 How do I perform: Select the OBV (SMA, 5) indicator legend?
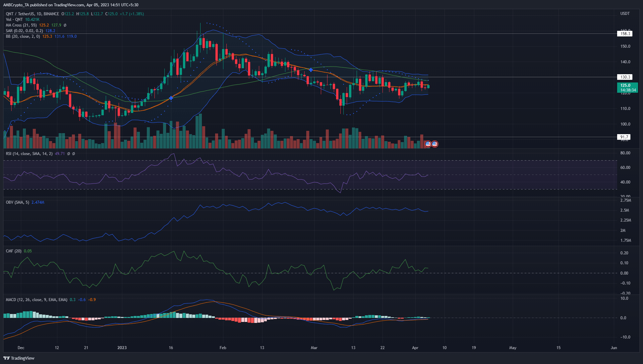point(18,202)
